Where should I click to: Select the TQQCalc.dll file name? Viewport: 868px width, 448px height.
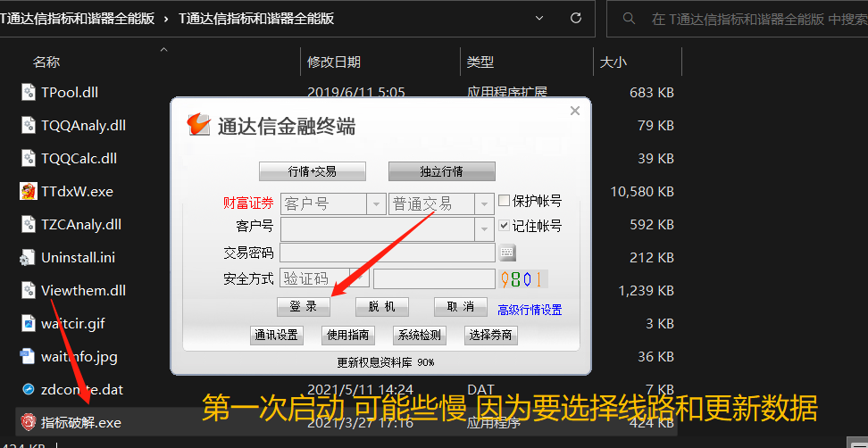point(79,159)
